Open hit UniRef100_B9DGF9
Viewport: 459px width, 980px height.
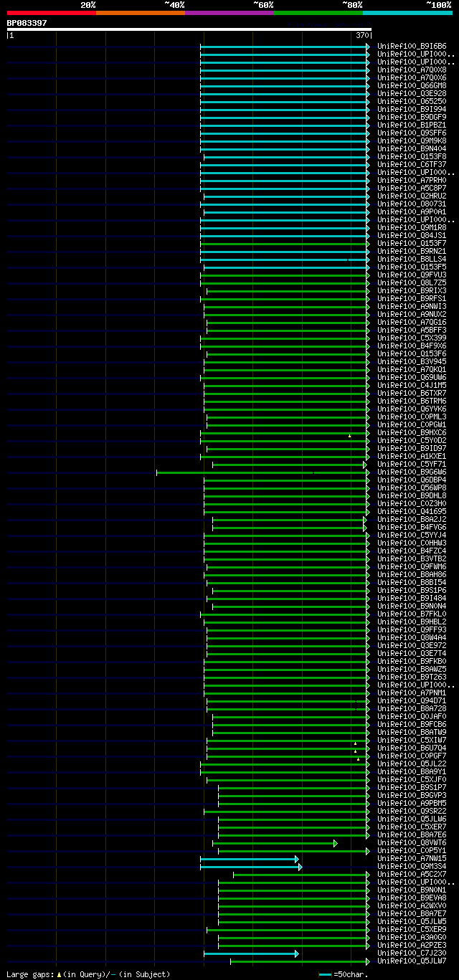(x=412, y=118)
